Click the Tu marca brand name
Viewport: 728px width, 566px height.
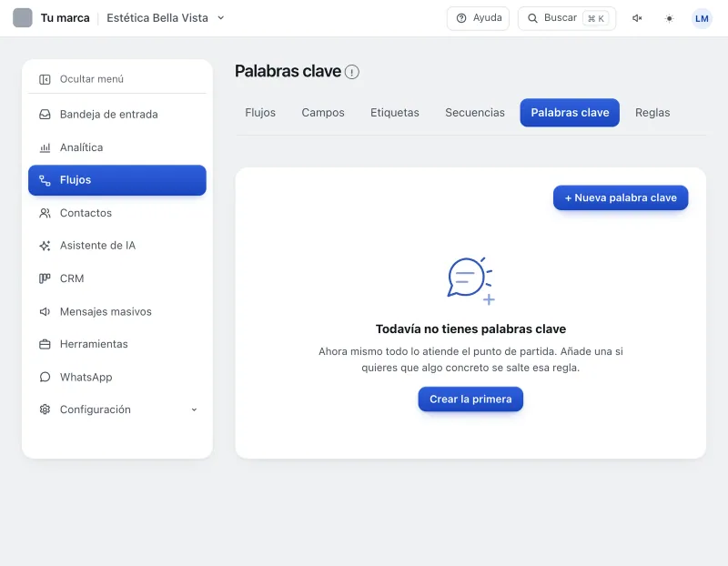(x=65, y=18)
